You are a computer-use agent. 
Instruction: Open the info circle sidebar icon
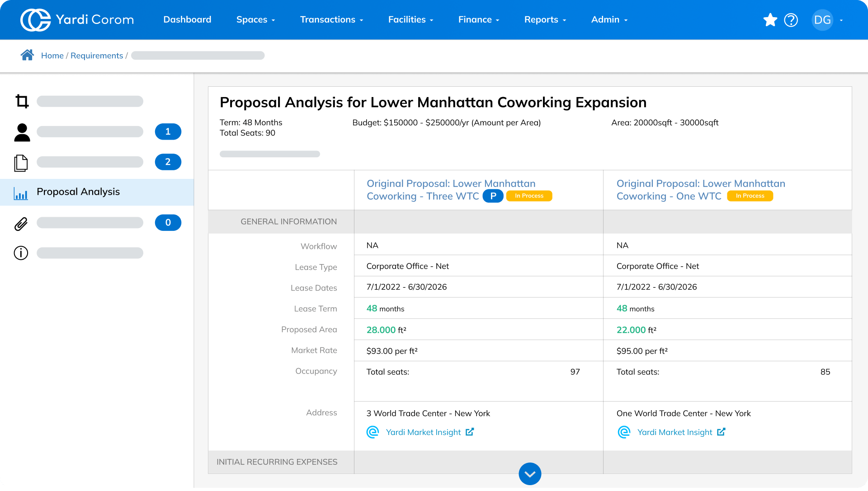pos(21,253)
